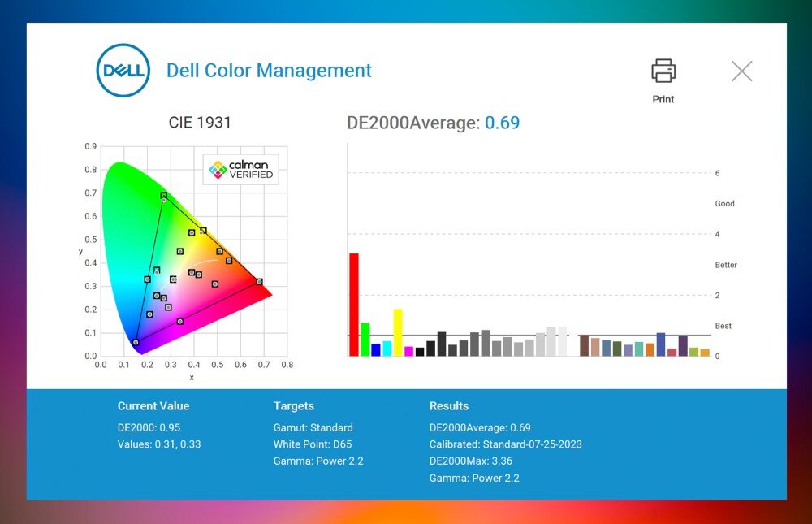Image resolution: width=812 pixels, height=524 pixels.
Task: Click the 'Current Value' heading
Action: [153, 406]
